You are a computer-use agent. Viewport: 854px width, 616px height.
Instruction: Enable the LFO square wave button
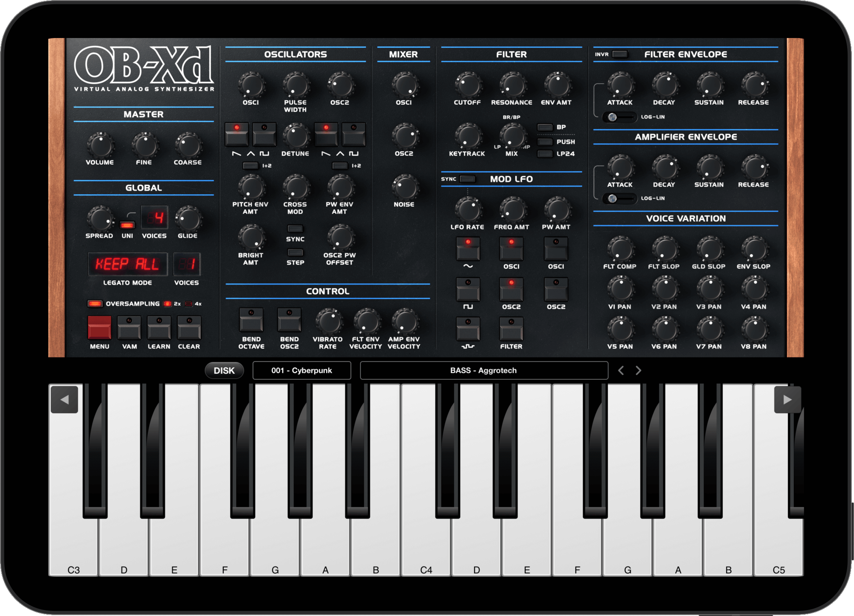pos(468,289)
